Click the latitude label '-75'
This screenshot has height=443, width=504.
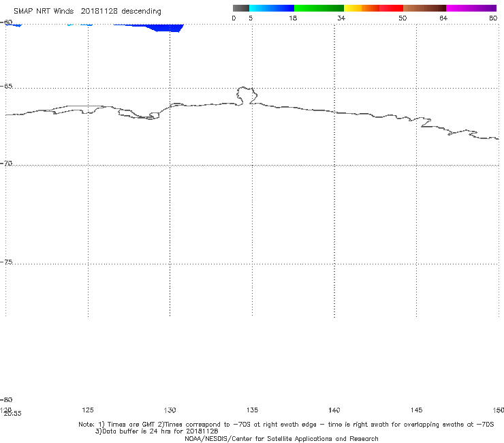(x=6, y=262)
